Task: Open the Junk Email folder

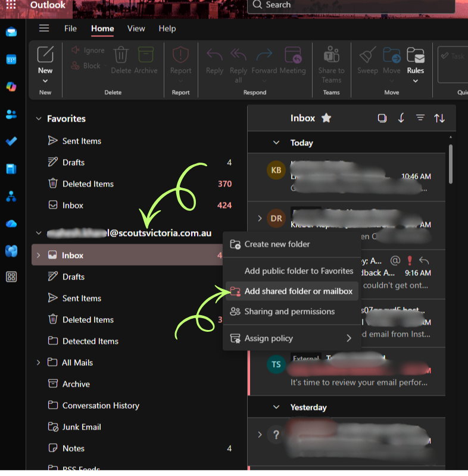Action: tap(82, 427)
